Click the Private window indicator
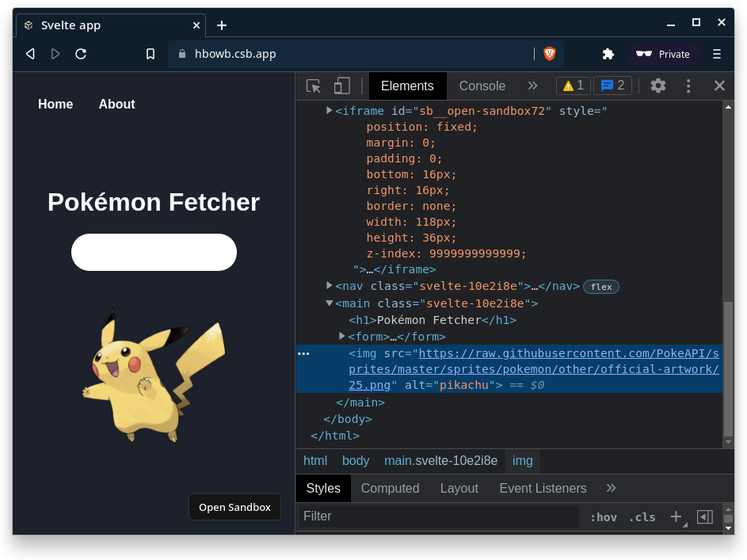 663,54
